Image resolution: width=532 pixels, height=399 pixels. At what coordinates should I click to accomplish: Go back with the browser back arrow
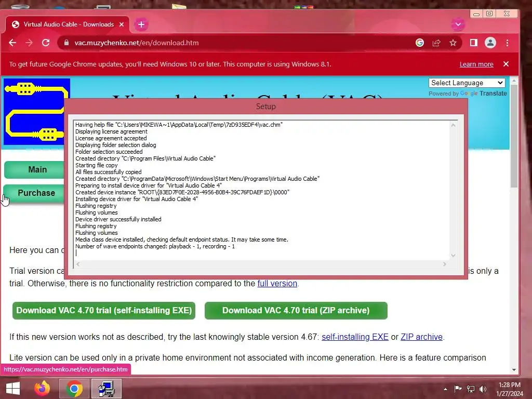12,43
